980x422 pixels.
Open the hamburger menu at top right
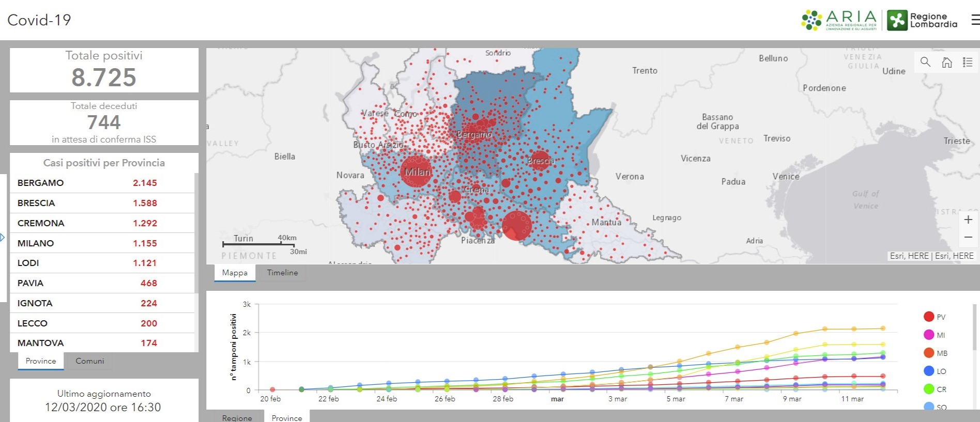coord(975,20)
